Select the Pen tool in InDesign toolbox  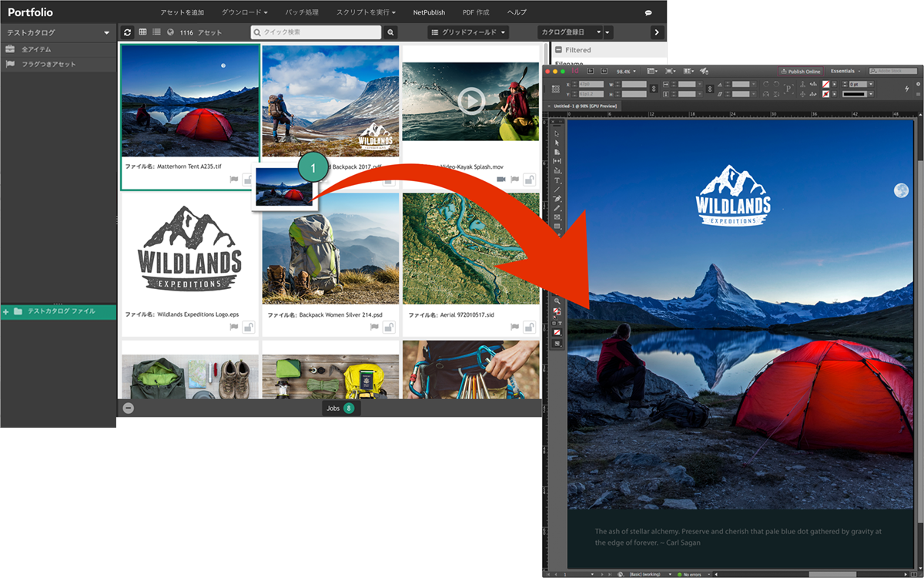pyautogui.click(x=557, y=199)
